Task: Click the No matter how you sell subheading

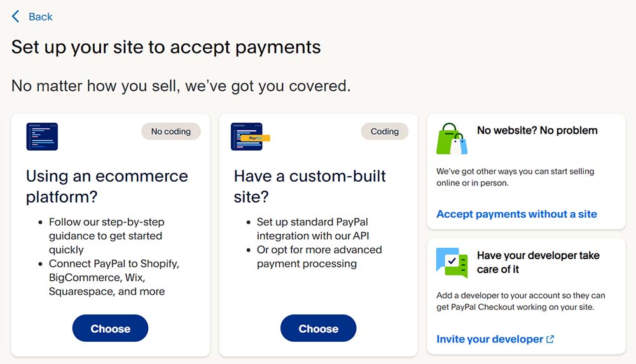Action: click(181, 85)
